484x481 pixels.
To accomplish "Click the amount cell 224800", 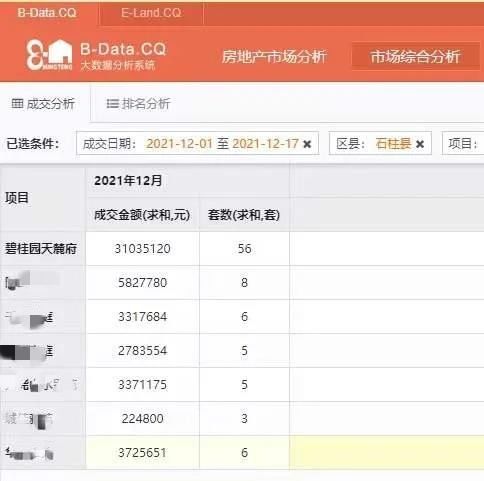I will click(x=143, y=418).
